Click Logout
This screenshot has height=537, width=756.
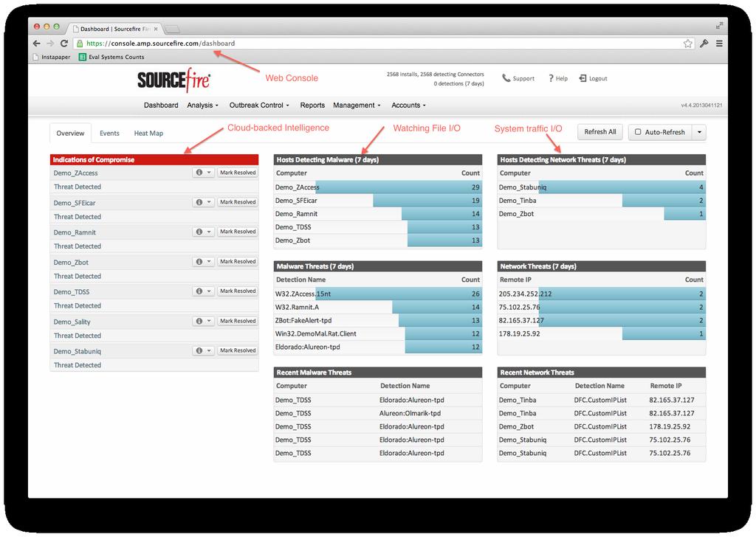pos(593,78)
